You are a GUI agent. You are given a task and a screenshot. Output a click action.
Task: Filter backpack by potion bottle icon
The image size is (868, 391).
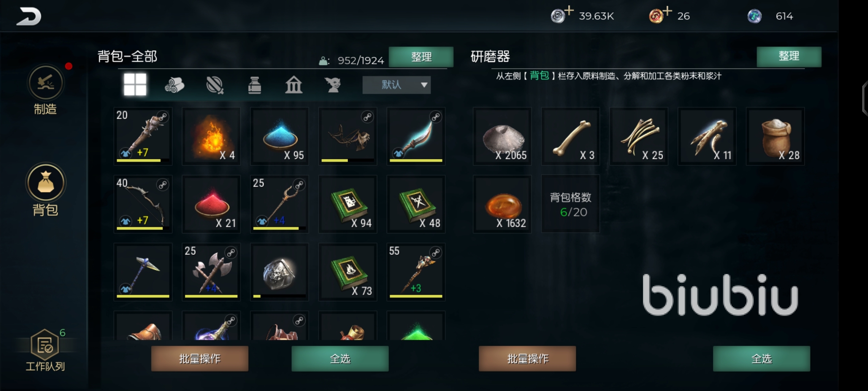(x=255, y=85)
